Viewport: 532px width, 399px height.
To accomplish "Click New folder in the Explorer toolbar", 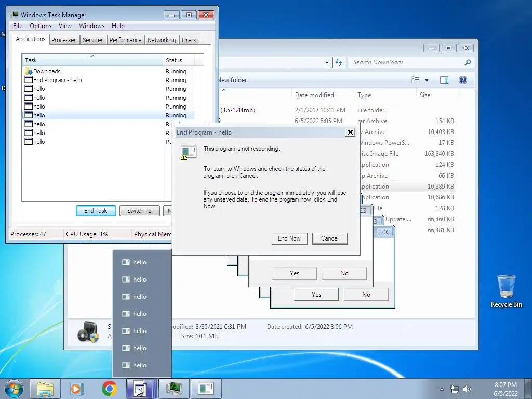I will [232, 80].
